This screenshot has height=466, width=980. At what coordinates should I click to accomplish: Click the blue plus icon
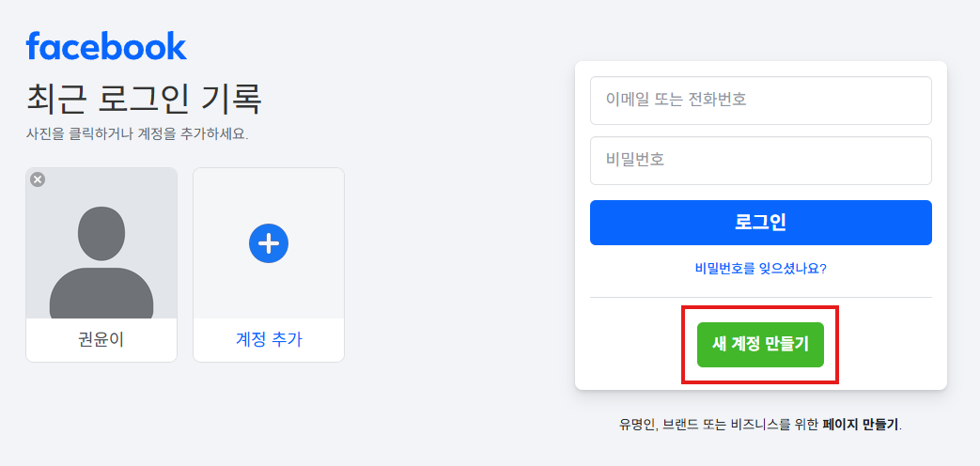tap(269, 243)
